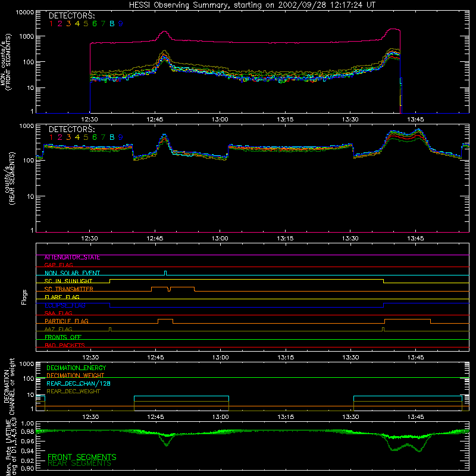
Task: Select detector 6 in the front segments legend
Action: coord(95,24)
